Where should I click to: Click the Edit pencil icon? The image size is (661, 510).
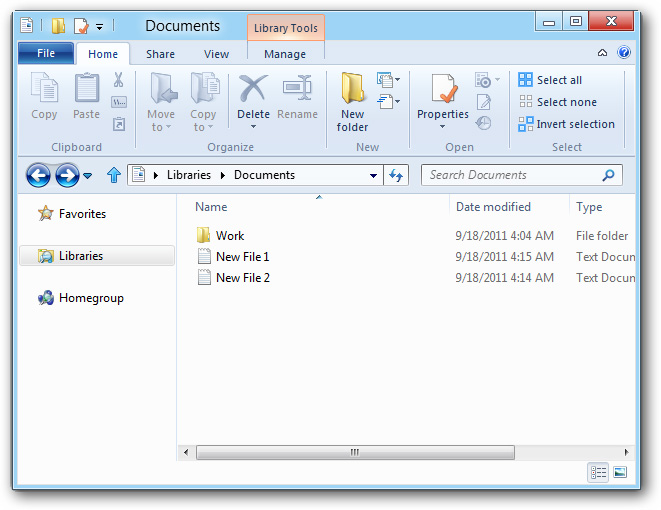pyautogui.click(x=484, y=102)
